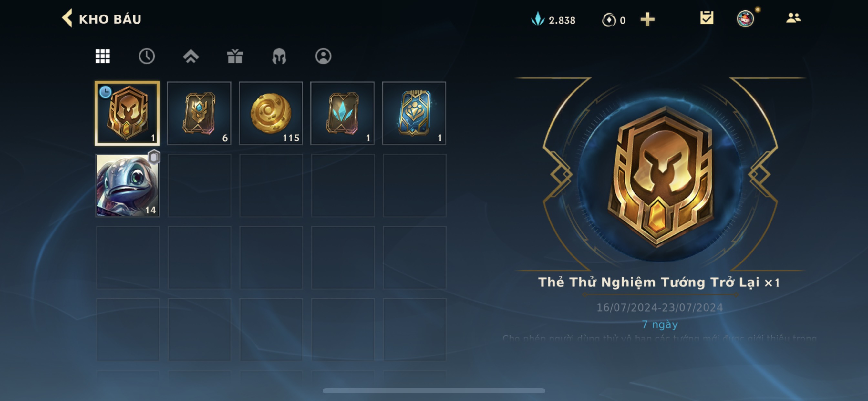Select the crest card item with quantity 6
The height and width of the screenshot is (401, 868).
click(199, 113)
